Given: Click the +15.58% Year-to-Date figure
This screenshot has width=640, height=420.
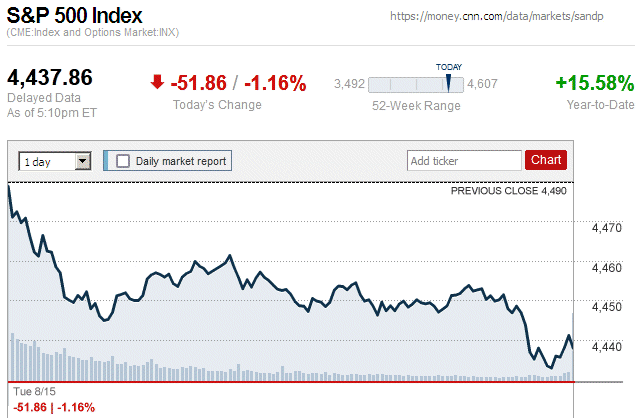Looking at the screenshot, I should 595,83.
